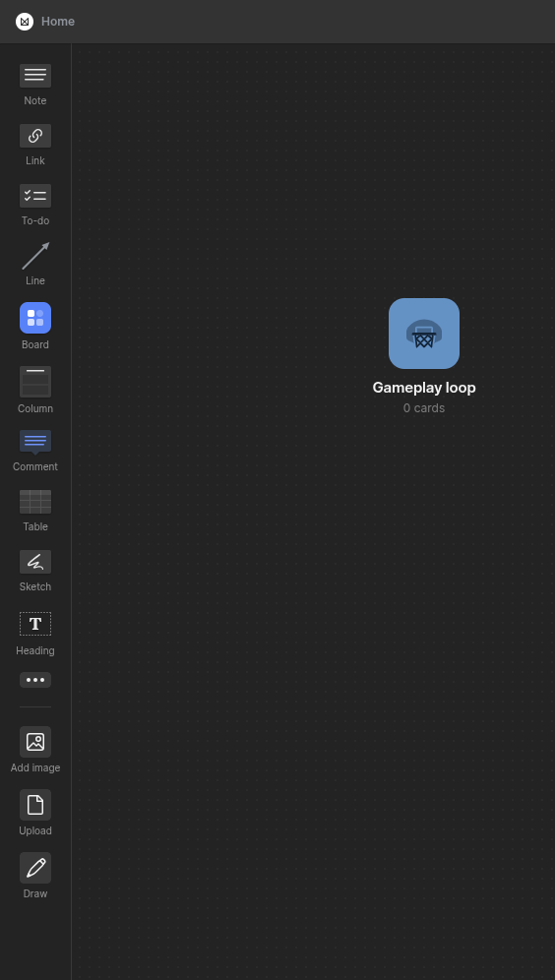Select the blue Board tool
The height and width of the screenshot is (980, 555).
(x=35, y=318)
